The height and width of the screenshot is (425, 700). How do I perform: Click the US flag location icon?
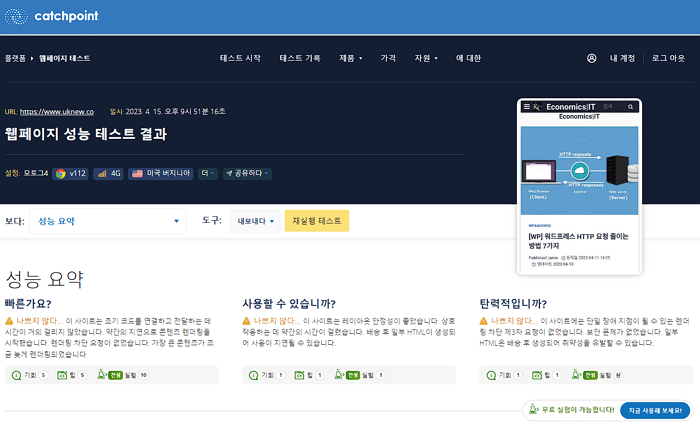(x=138, y=173)
